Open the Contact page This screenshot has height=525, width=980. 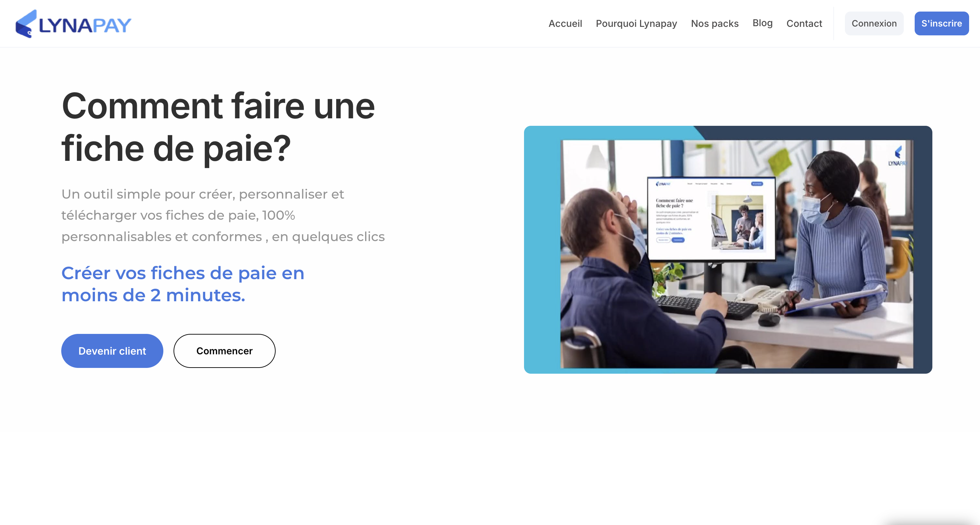click(804, 23)
